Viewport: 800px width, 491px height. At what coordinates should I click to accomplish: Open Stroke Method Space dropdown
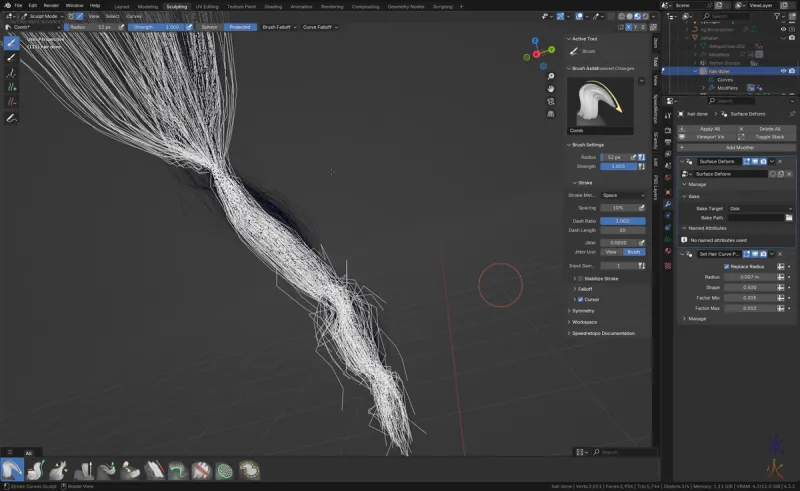[622, 195]
